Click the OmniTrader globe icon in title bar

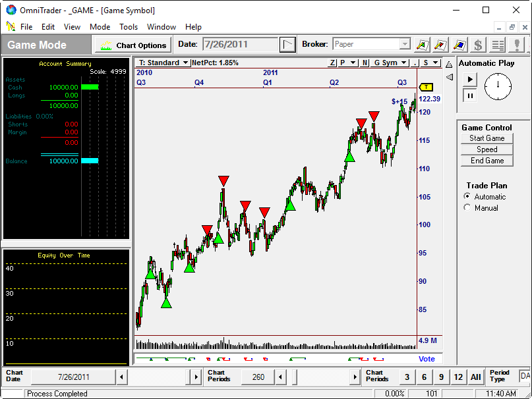[x=11, y=10]
